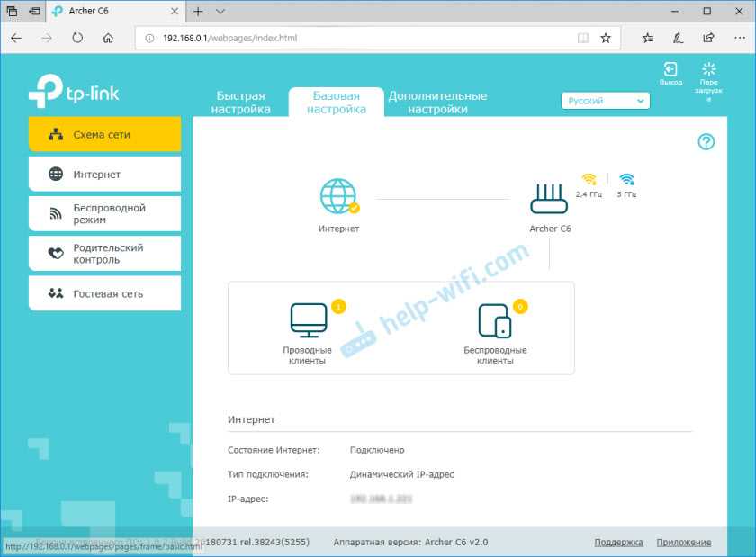This screenshot has height=557, width=756.
Task: Click the 5 GHz Wi-Fi icon
Action: coord(626,179)
